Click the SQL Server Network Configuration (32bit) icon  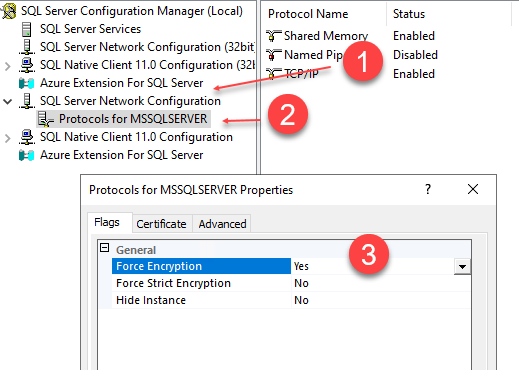(27, 47)
